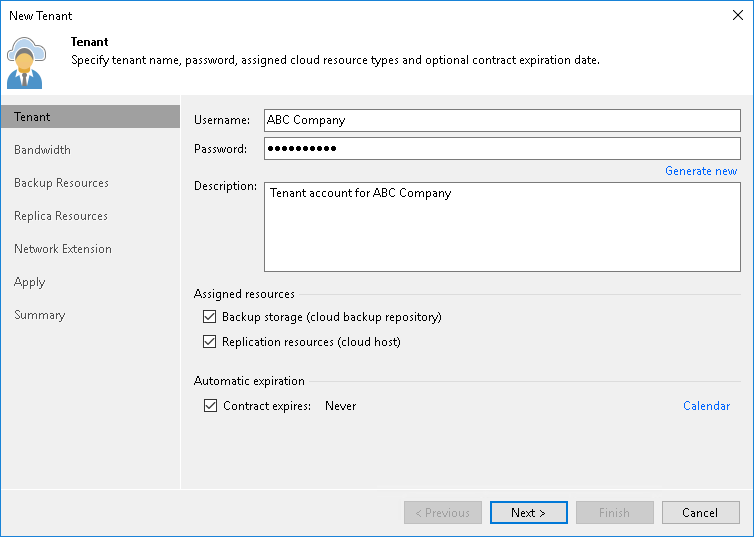Click the disabled Previous button

tap(442, 512)
